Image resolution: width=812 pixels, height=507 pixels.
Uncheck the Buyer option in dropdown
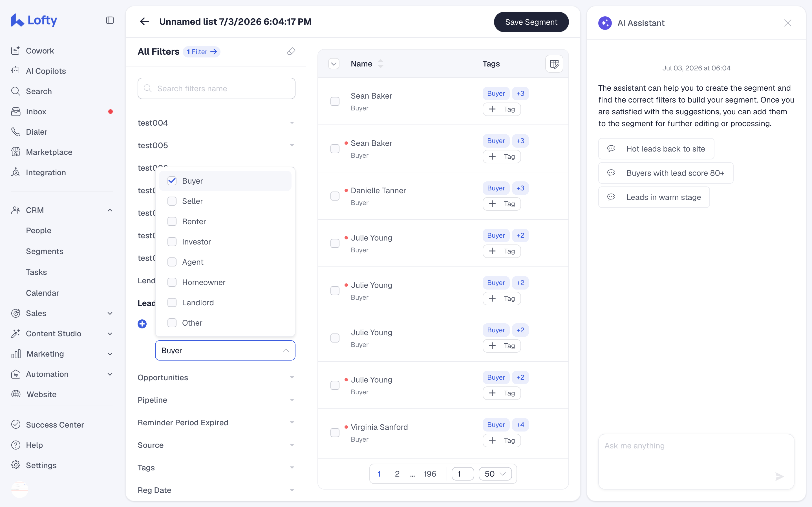click(x=172, y=181)
